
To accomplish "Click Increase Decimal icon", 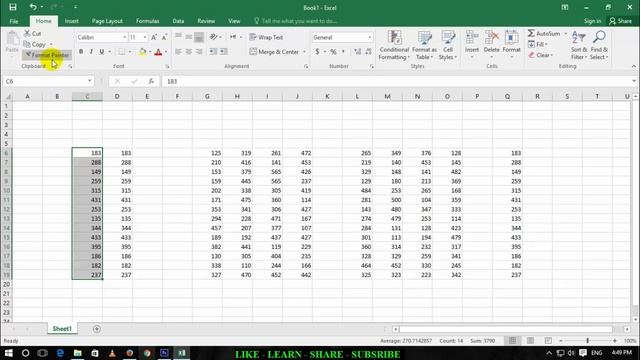I will tap(358, 51).
